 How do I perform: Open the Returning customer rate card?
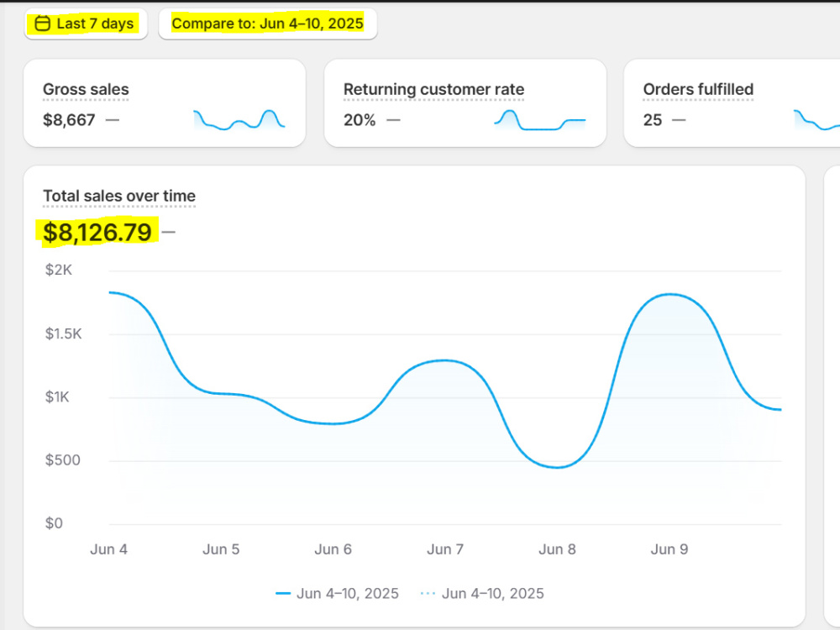465,102
